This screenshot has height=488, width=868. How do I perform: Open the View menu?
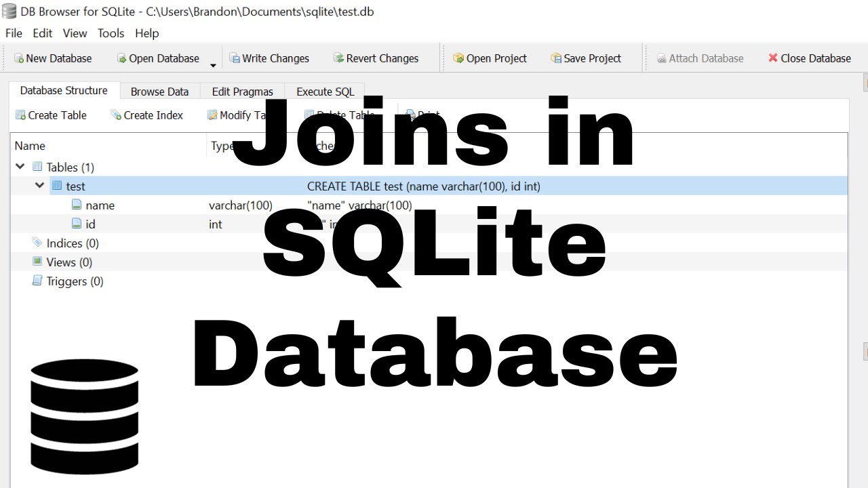pyautogui.click(x=75, y=33)
